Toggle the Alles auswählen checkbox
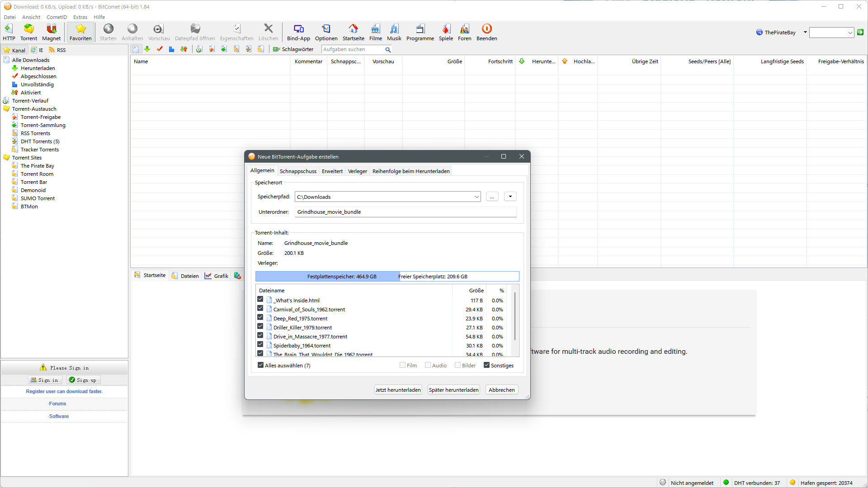The height and width of the screenshot is (488, 868). click(261, 365)
